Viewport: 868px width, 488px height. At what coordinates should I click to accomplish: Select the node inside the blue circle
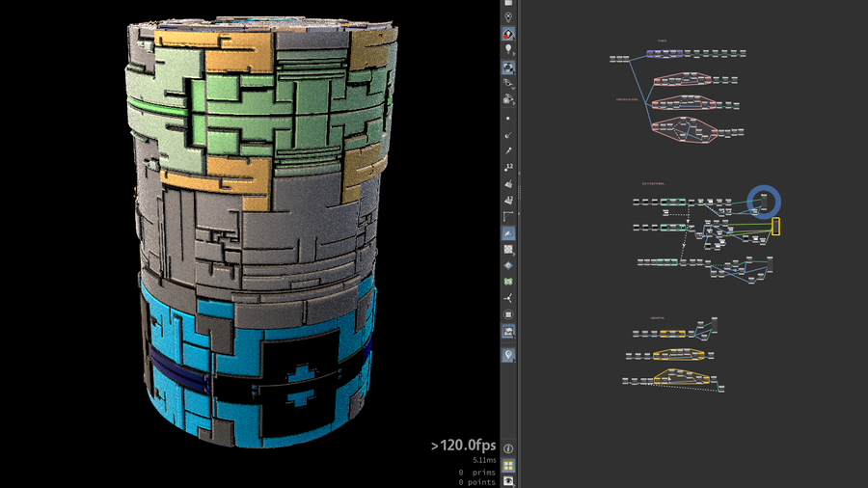pos(764,203)
